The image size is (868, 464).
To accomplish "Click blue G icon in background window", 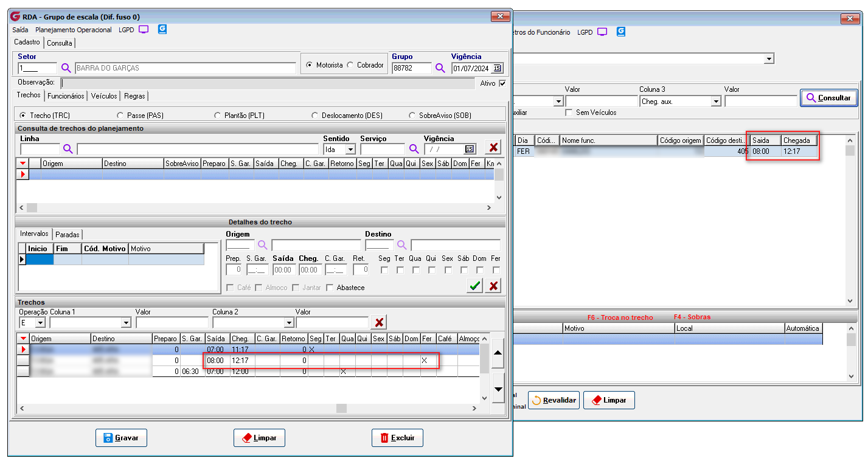I will click(621, 32).
